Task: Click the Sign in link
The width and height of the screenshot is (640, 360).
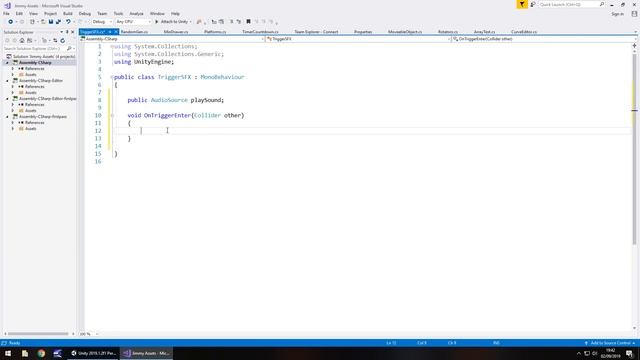Action: pos(618,14)
